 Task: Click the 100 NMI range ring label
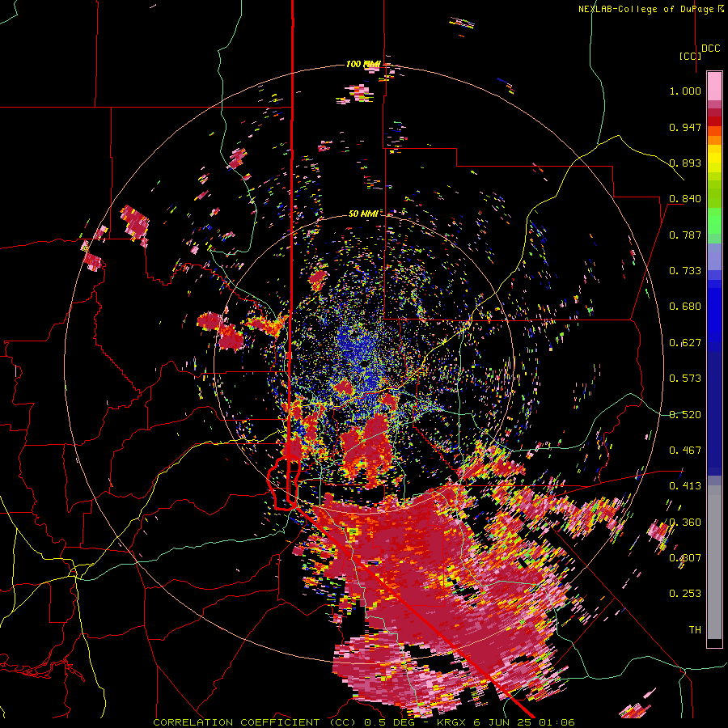(362, 64)
